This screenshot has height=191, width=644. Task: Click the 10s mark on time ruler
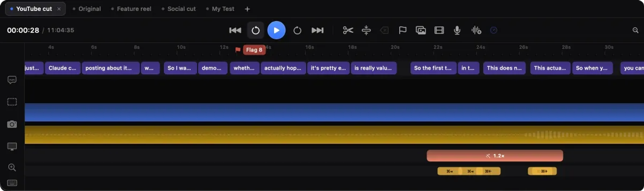click(181, 47)
